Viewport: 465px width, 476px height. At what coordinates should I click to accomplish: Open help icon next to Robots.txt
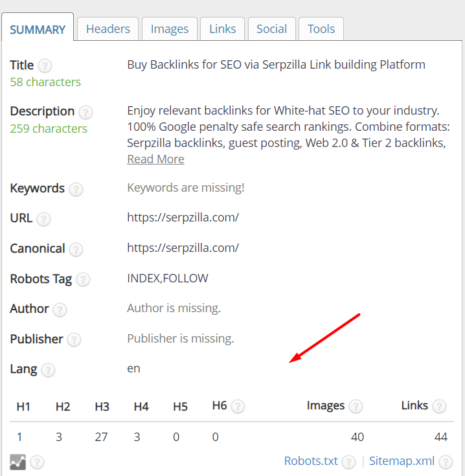(x=348, y=462)
